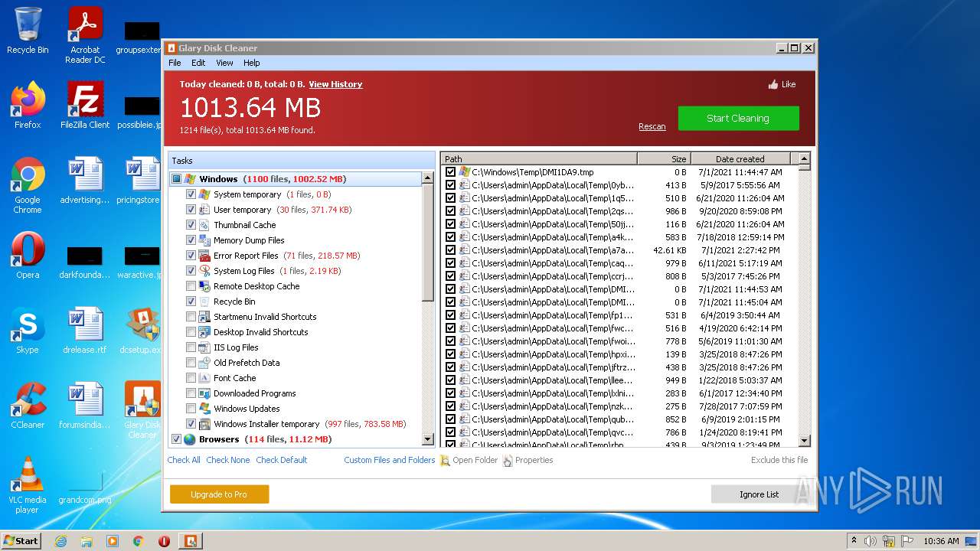Image resolution: width=980 pixels, height=551 pixels.
Task: Click the Check None link
Action: [228, 460]
